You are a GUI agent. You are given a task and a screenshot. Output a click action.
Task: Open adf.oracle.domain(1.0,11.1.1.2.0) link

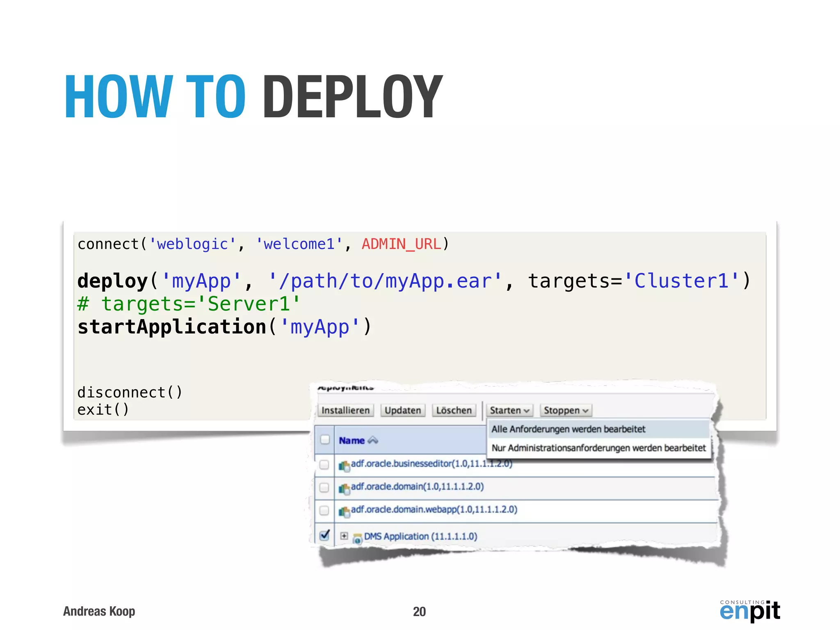point(417,486)
